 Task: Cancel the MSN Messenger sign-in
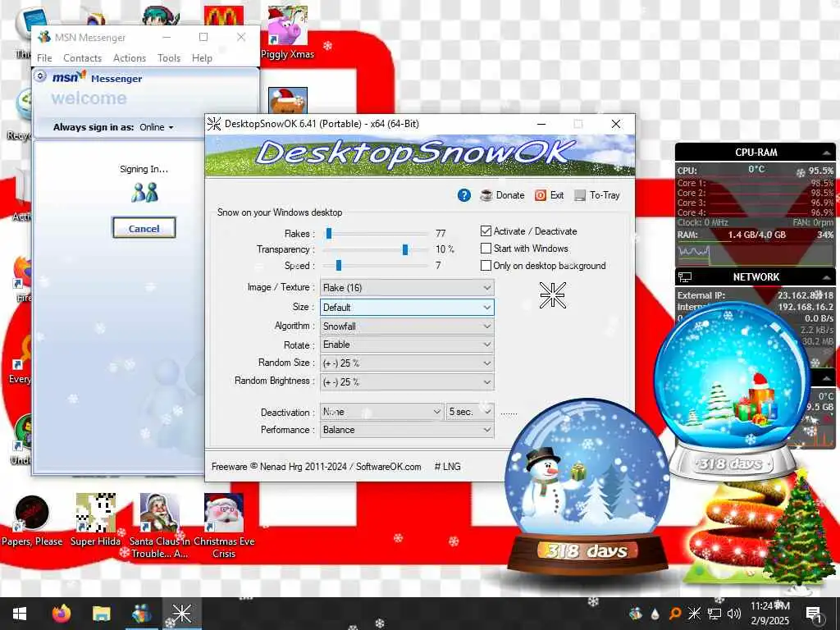(144, 228)
